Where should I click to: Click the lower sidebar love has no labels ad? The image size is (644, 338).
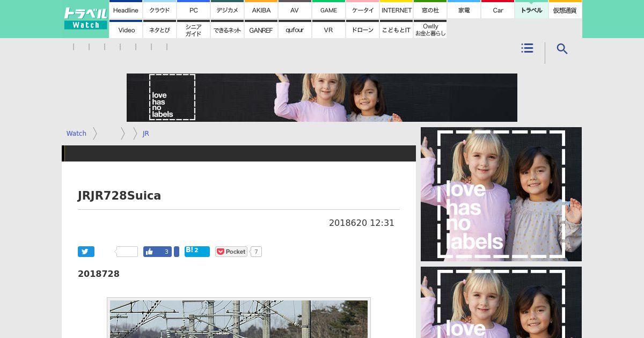501,302
